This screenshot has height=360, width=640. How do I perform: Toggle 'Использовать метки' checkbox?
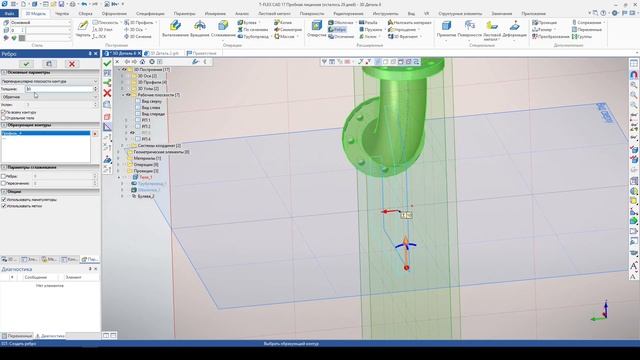tap(4, 206)
